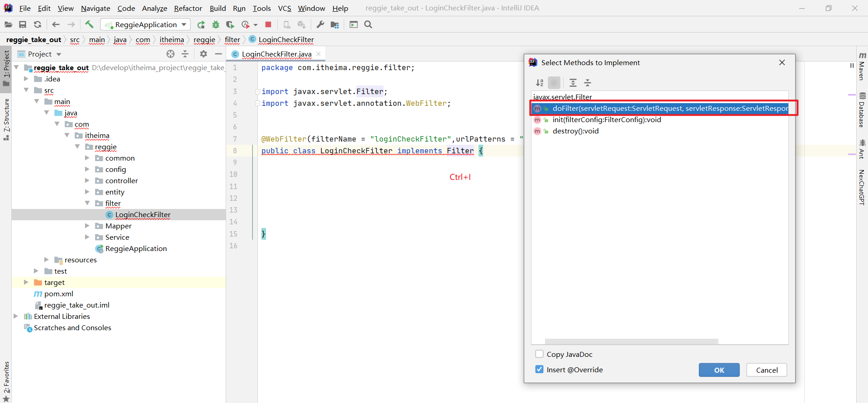Select ReggieApplication class in project tree
Image resolution: width=868 pixels, height=403 pixels.
coord(136,248)
